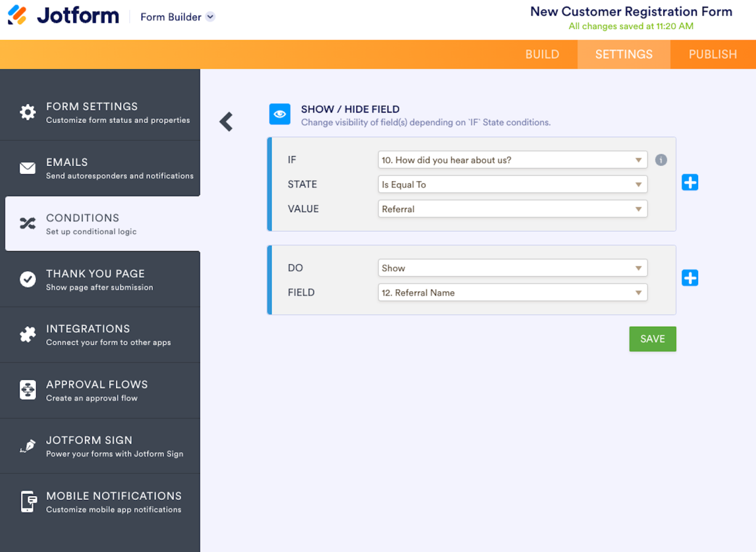The width and height of the screenshot is (756, 552).
Task: Click the Approval Flows diagram icon
Action: point(28,390)
